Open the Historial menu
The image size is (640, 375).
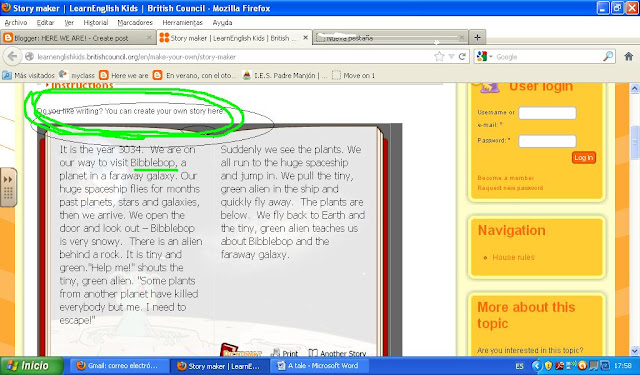coord(96,23)
